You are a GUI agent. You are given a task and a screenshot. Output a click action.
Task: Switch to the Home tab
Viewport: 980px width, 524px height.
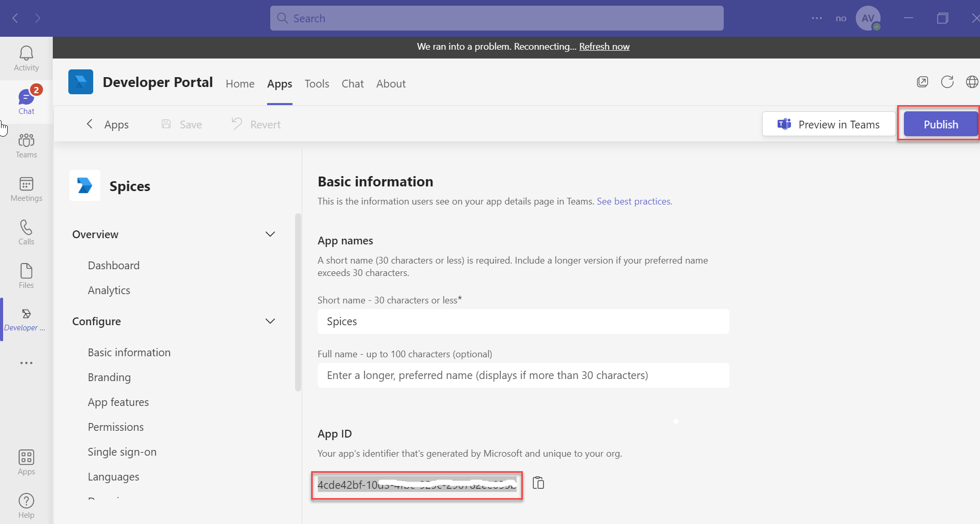pos(240,84)
